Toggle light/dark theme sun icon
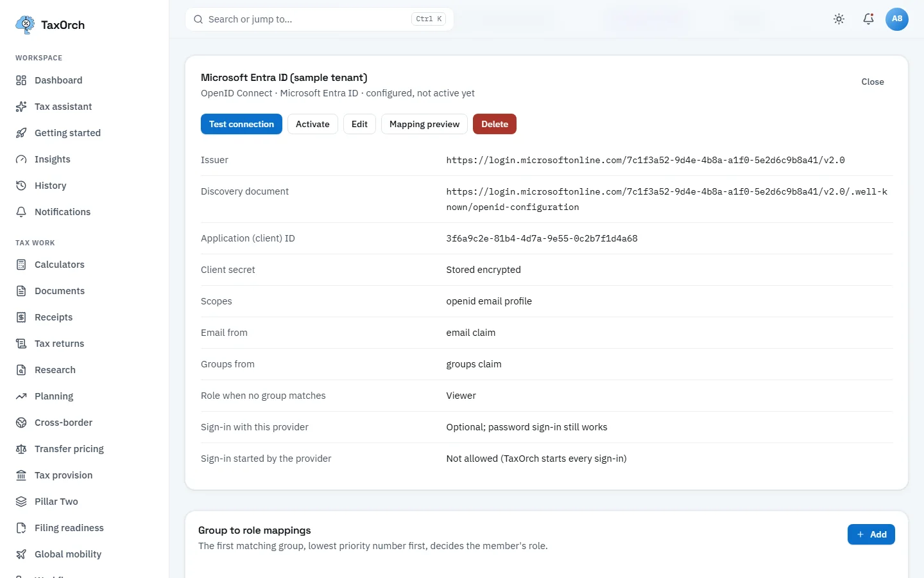The height and width of the screenshot is (578, 924). click(x=839, y=19)
